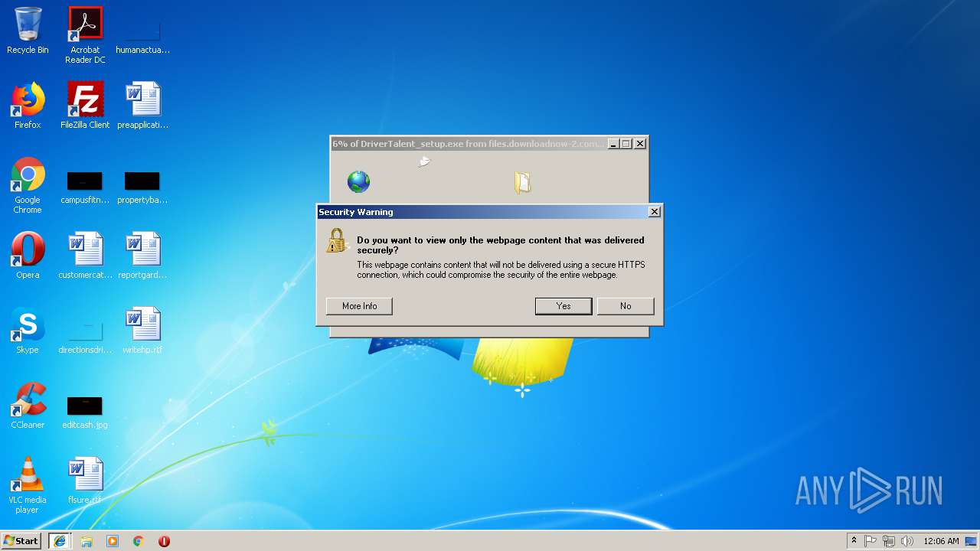Open Action Center flag icon
The image size is (980, 551).
pyautogui.click(x=871, y=541)
